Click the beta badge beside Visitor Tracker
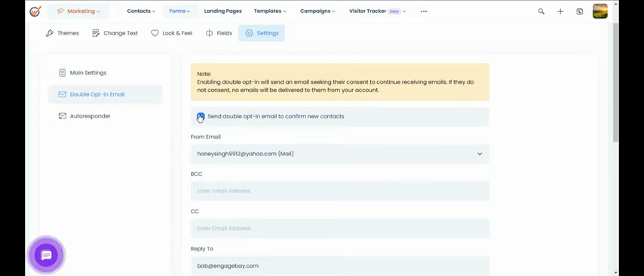 point(394,11)
